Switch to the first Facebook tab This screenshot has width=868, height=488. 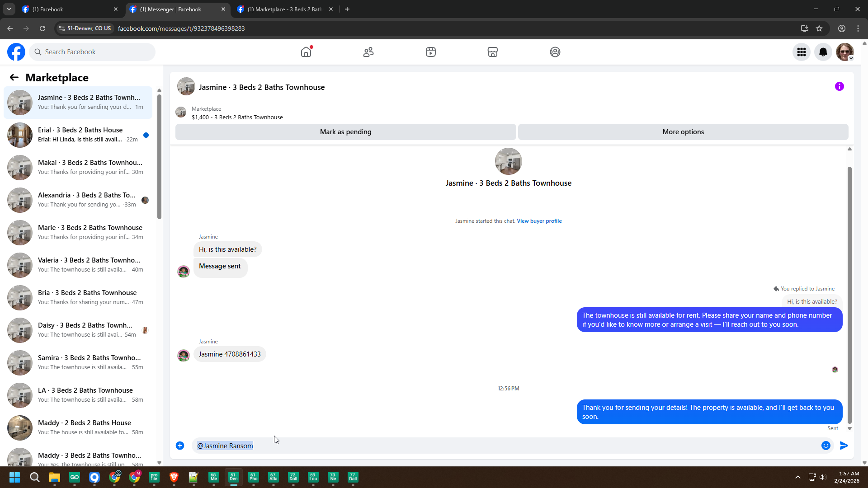click(x=68, y=9)
